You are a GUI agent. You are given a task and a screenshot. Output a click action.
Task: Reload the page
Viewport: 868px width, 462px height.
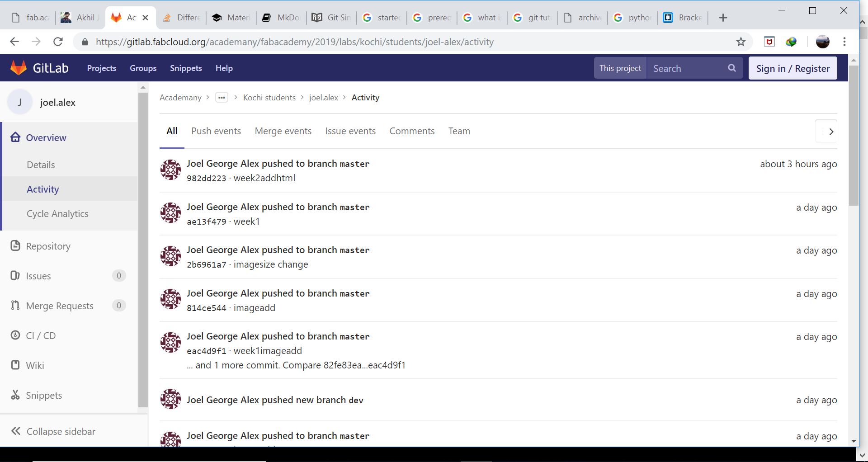tap(58, 42)
